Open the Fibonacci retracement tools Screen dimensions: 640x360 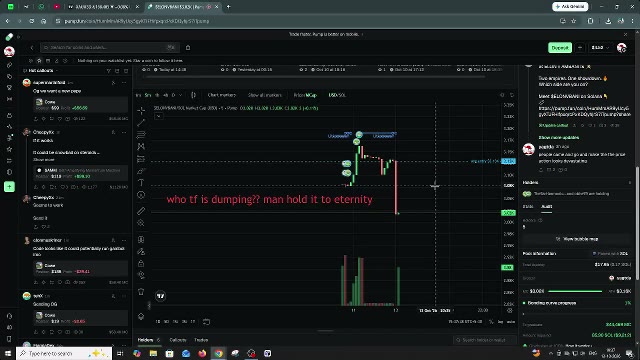[x=141, y=134]
